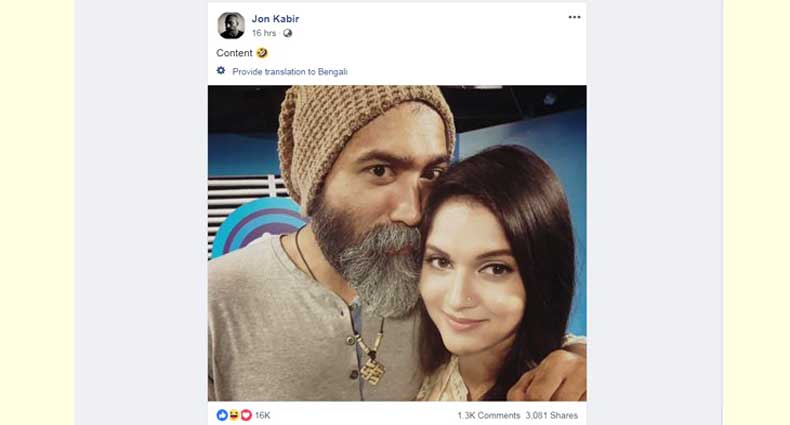Click the laughing emoji after Content
This screenshot has width=790, height=425.
point(262,53)
